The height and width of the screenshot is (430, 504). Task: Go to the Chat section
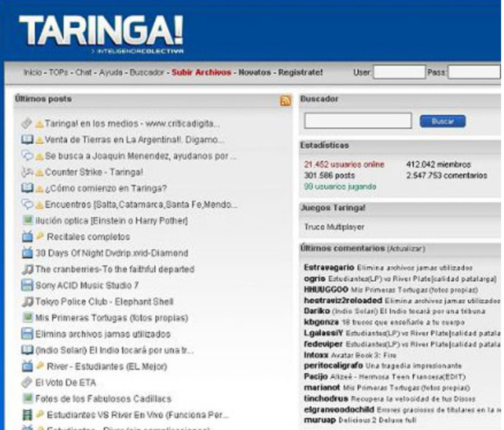coord(83,72)
